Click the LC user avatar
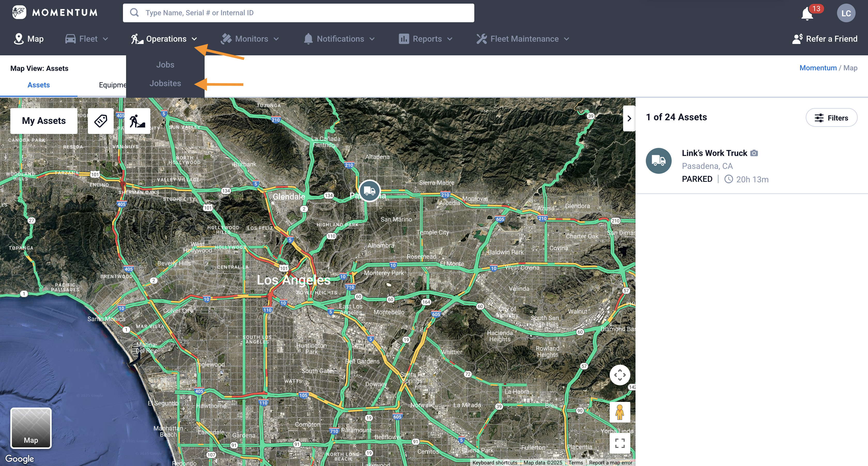This screenshot has height=466, width=868. pyautogui.click(x=846, y=13)
